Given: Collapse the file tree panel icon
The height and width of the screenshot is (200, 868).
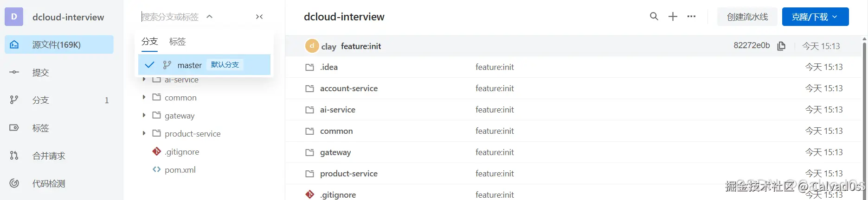Looking at the screenshot, I should (259, 17).
